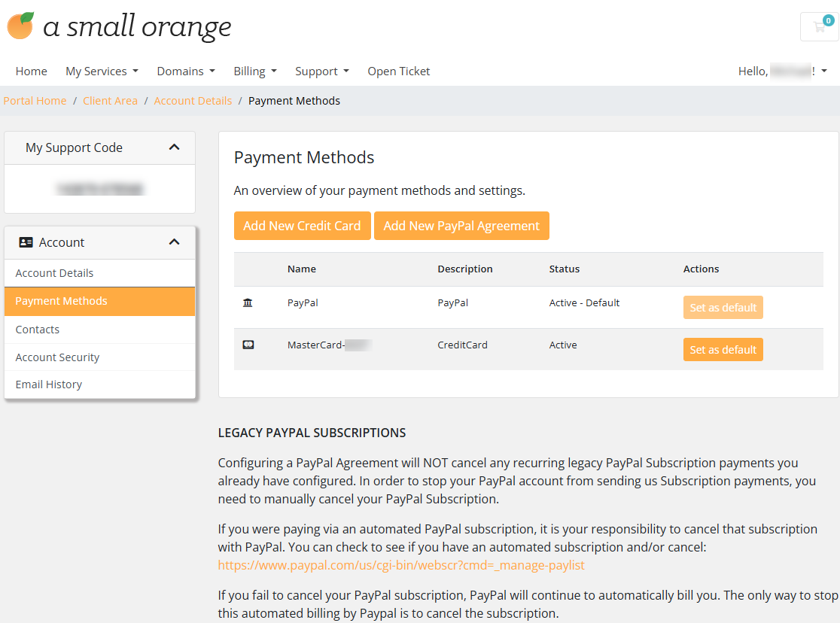Click the bank icon beside PayPal row

(x=248, y=302)
